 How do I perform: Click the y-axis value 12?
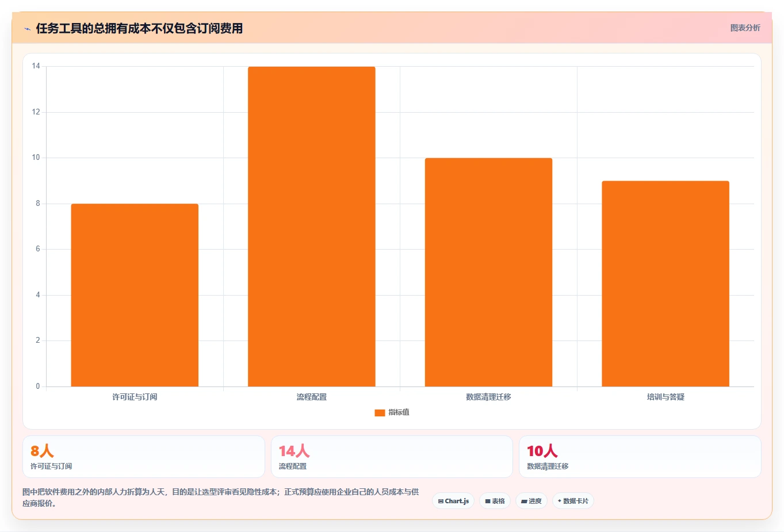click(36, 112)
